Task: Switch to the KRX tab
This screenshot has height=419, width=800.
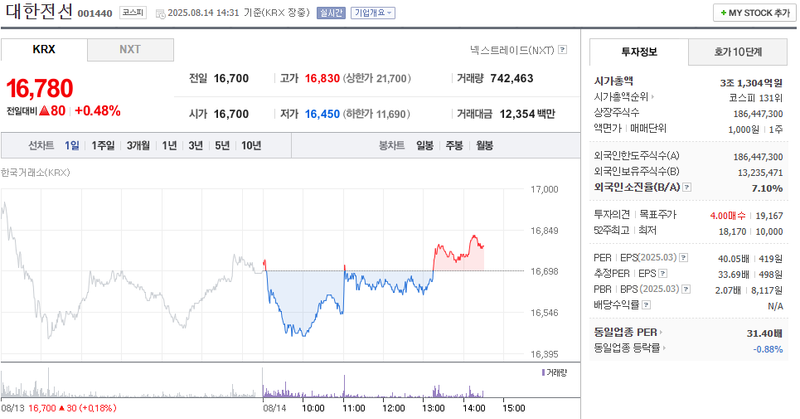Action: [x=44, y=50]
